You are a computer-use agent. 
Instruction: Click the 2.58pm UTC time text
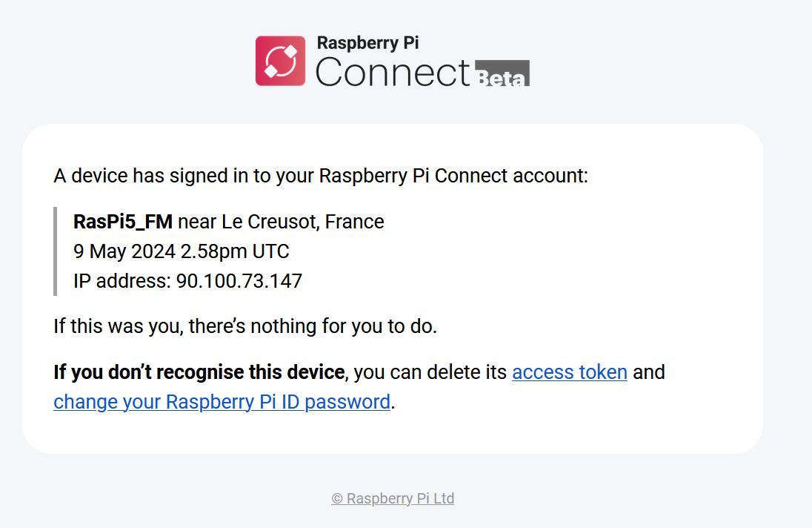(x=235, y=251)
